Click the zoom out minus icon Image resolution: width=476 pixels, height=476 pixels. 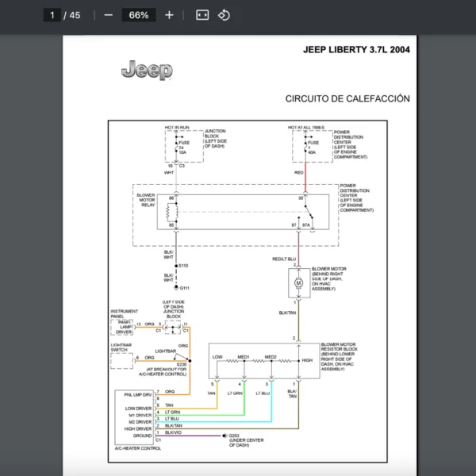point(109,15)
